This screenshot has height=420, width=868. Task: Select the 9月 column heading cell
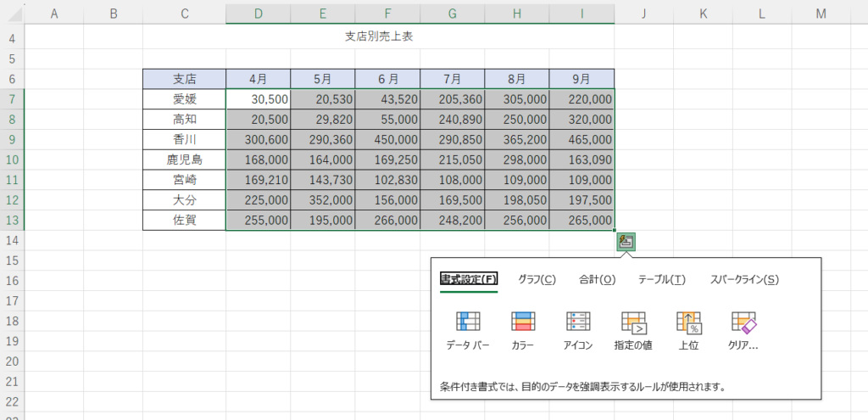pyautogui.click(x=581, y=79)
